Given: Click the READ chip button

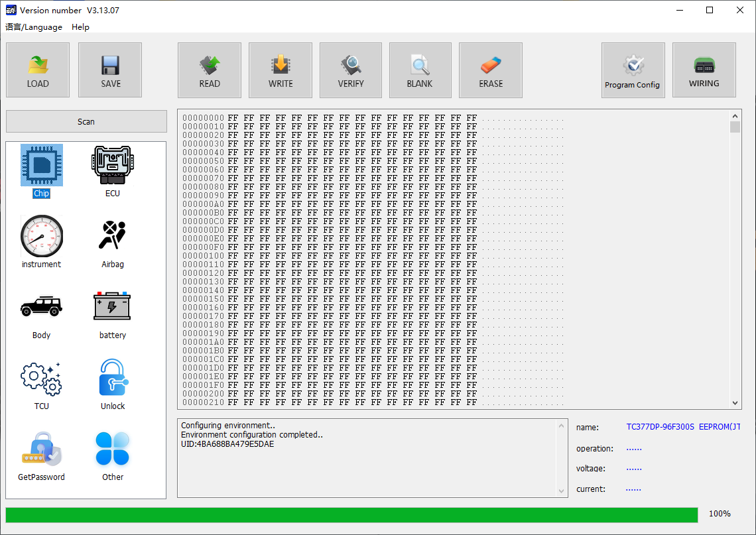Looking at the screenshot, I should tap(210, 70).
